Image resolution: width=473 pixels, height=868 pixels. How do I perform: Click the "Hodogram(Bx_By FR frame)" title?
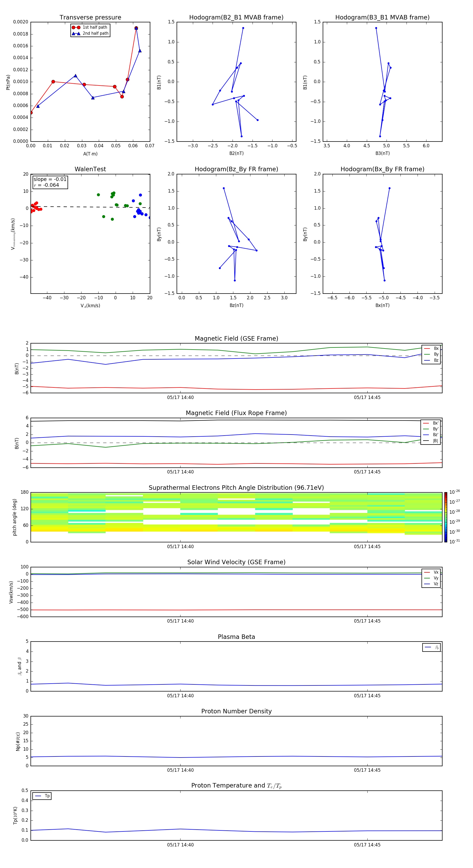382,169
